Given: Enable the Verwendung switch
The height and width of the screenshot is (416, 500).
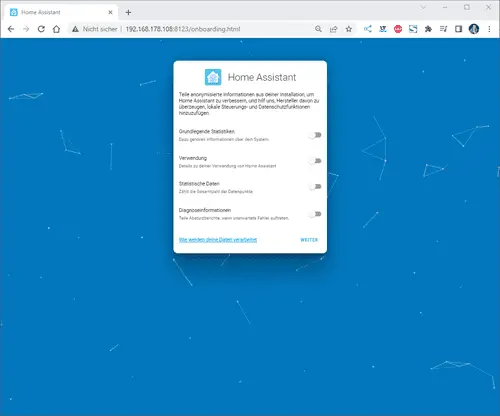Looking at the screenshot, I should tap(315, 161).
